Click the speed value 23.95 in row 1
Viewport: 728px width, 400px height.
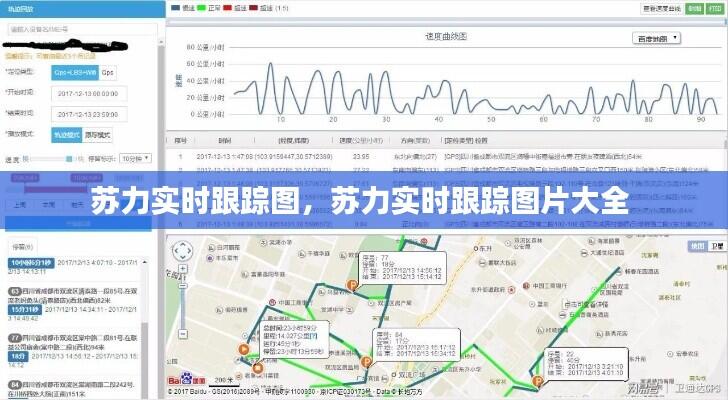tap(361, 157)
